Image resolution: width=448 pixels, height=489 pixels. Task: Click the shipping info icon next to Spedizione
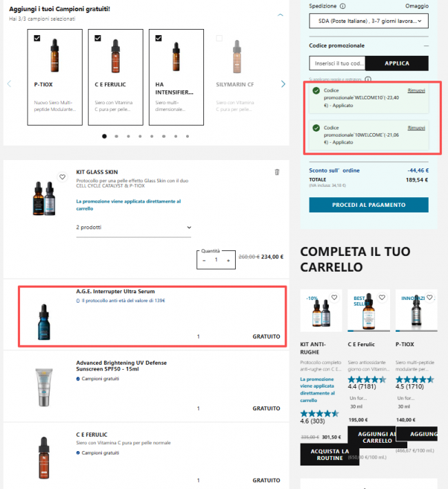(x=343, y=6)
